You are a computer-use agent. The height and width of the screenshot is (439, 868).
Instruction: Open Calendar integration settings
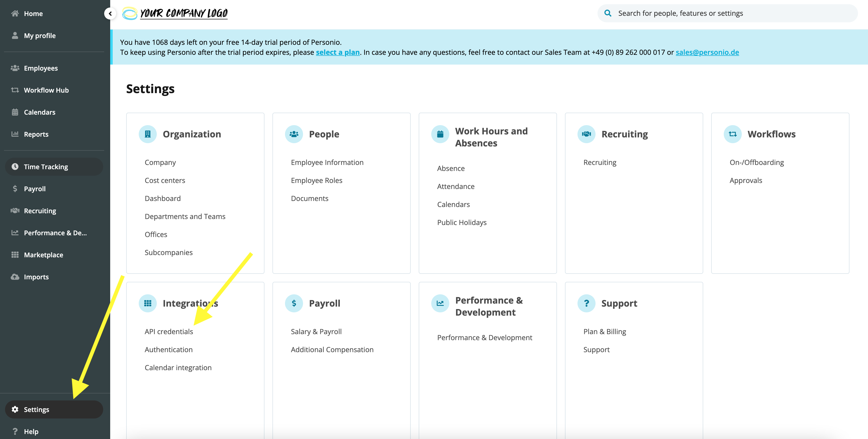click(x=178, y=368)
